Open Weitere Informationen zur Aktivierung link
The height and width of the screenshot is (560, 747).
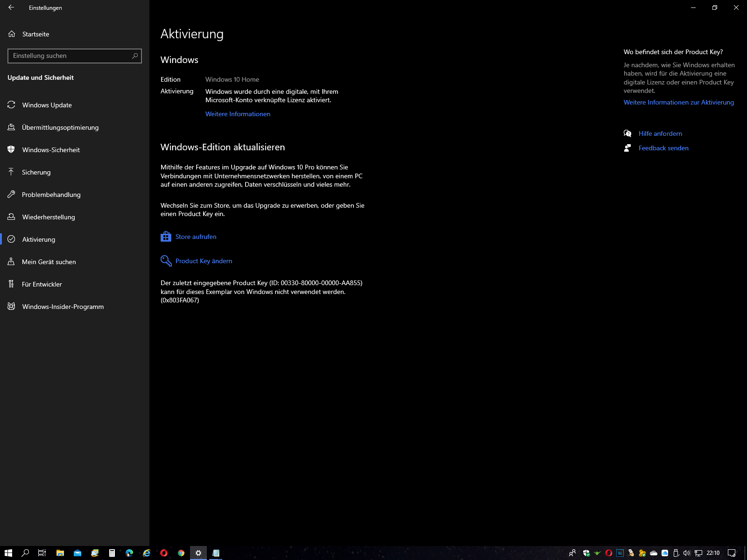pos(678,102)
